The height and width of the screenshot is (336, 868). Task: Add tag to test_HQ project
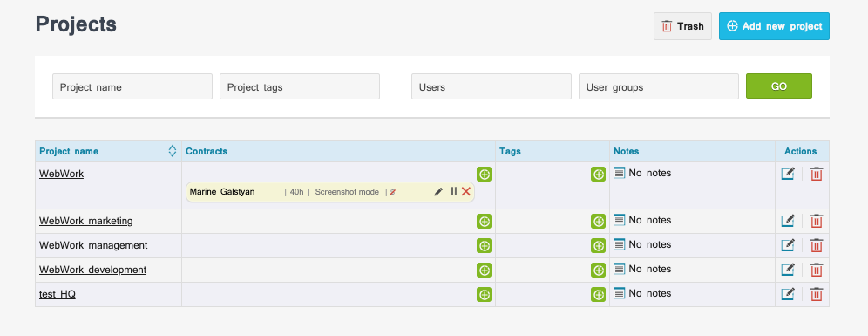(x=599, y=294)
